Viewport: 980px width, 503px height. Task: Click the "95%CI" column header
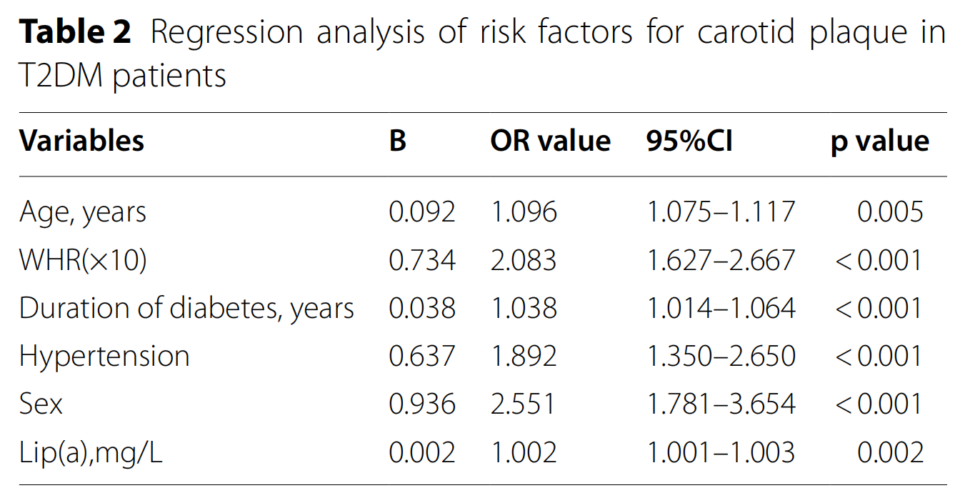click(x=689, y=141)
